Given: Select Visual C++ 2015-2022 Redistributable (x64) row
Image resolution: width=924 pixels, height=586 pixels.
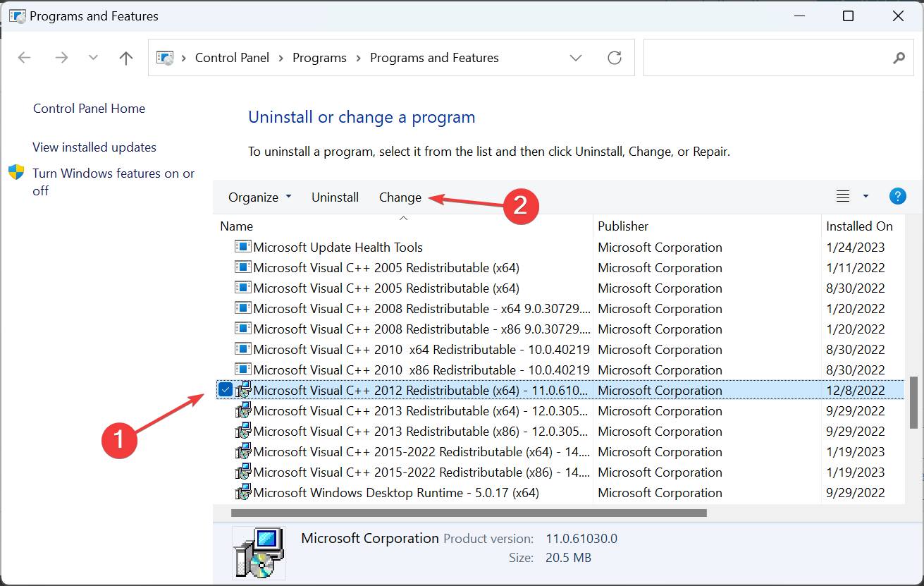Looking at the screenshot, I should (x=560, y=452).
